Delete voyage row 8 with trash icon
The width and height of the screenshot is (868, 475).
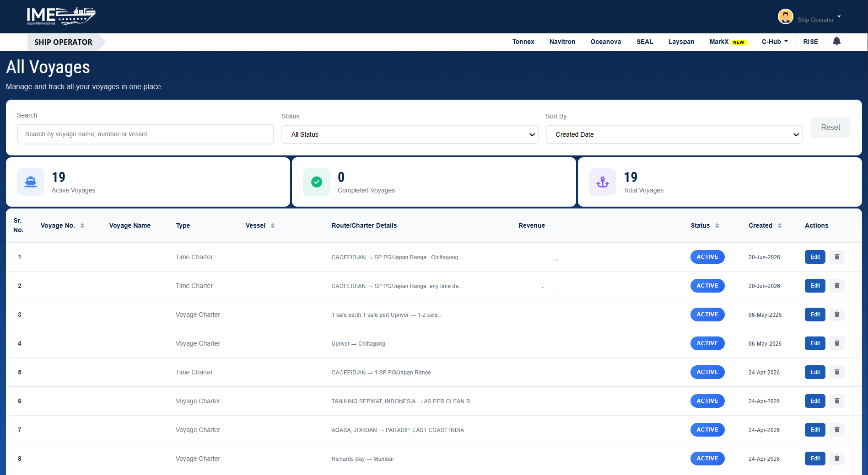(x=837, y=459)
